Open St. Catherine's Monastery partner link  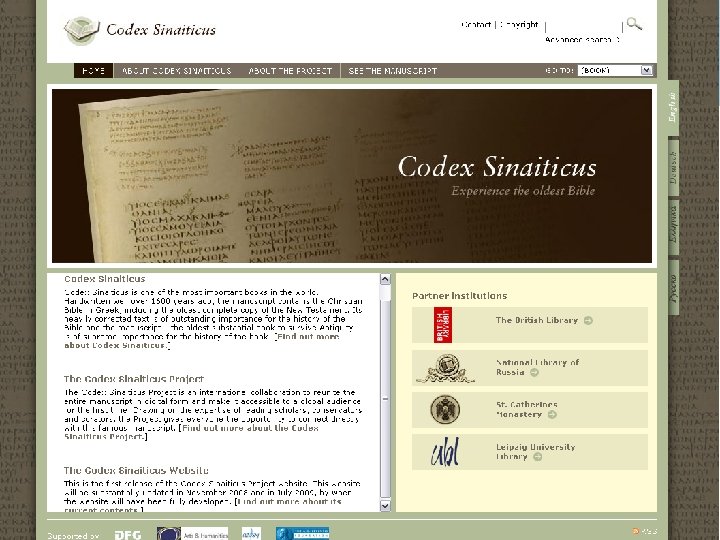[527, 410]
